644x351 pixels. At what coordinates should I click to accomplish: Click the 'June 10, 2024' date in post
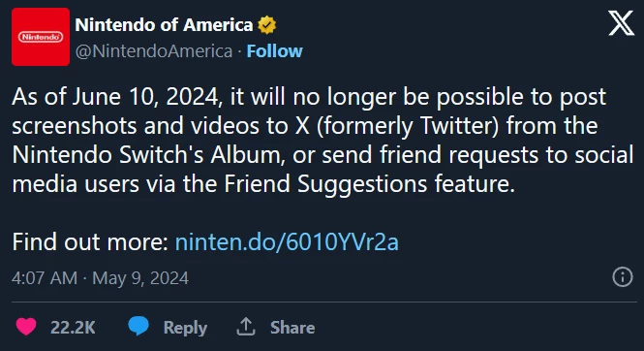pos(145,97)
